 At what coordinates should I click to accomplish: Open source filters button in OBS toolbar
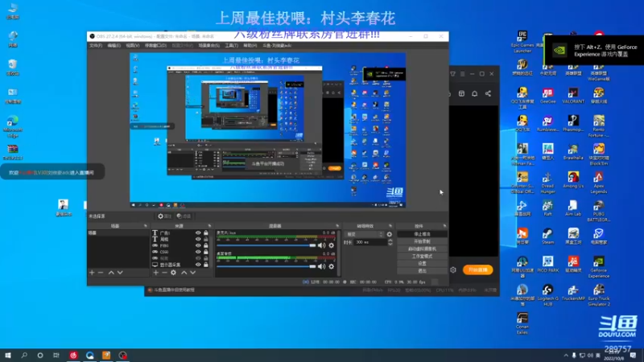click(184, 216)
